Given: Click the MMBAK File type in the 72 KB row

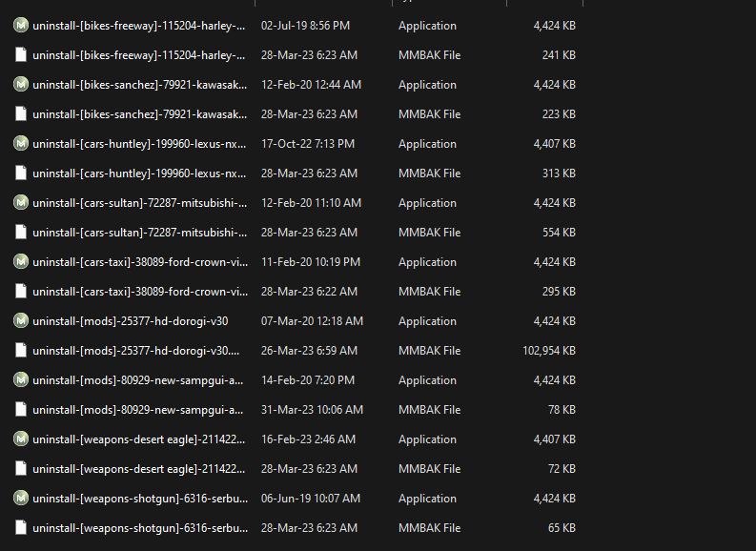Looking at the screenshot, I should (x=429, y=469).
